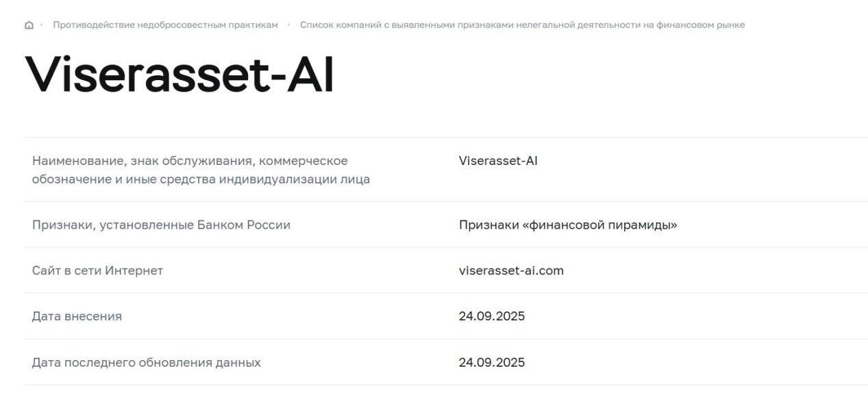Click 'обозначение и иные средства индивидуализации лица' line

(201, 179)
